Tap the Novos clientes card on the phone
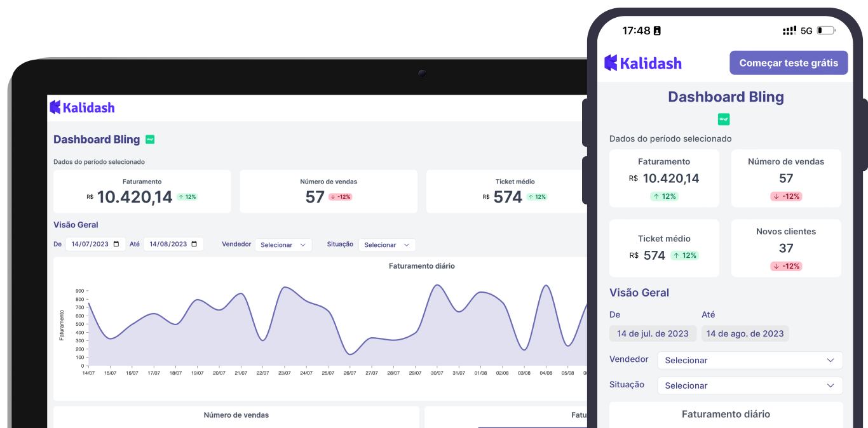The width and height of the screenshot is (868, 428). click(x=786, y=248)
